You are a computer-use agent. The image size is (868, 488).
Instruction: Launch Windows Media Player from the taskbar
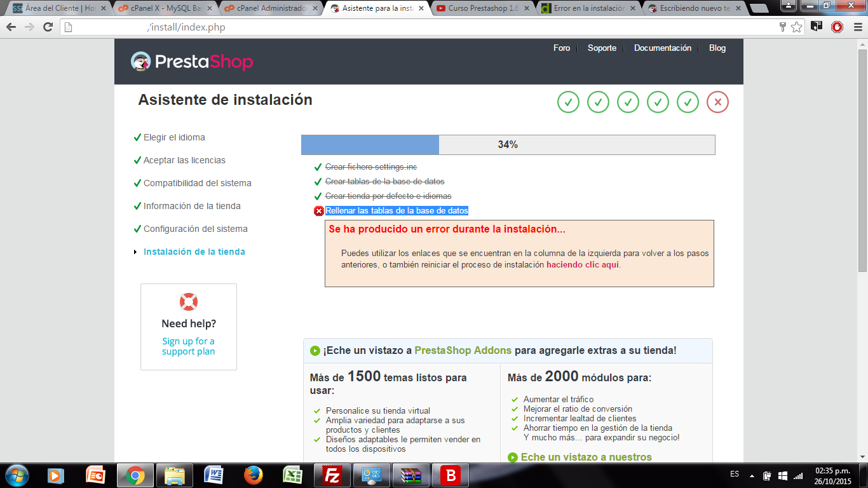56,475
